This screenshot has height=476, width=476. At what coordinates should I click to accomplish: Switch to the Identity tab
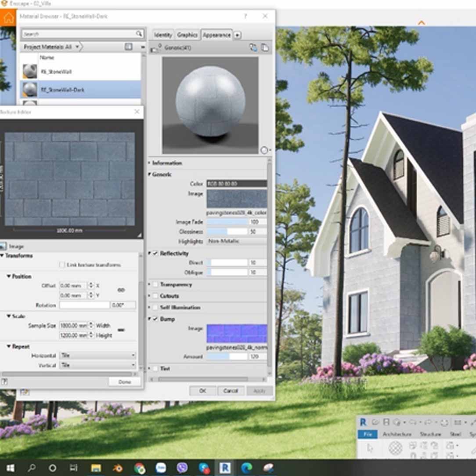[x=163, y=35]
